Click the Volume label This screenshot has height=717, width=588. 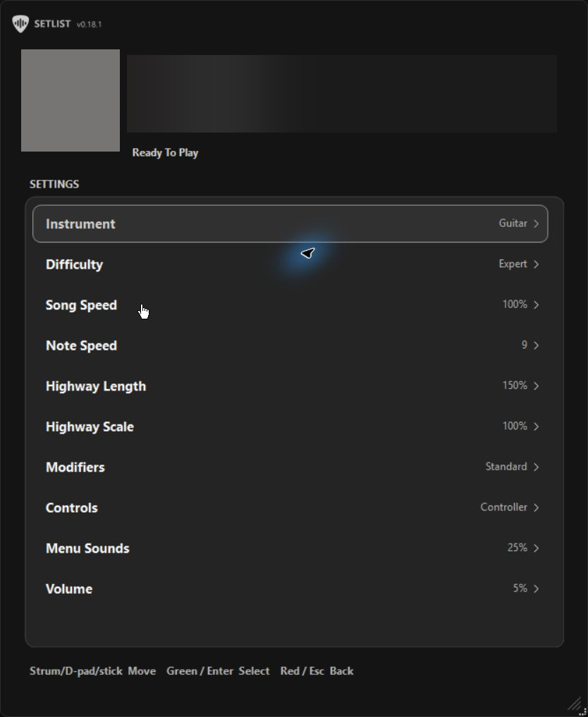pyautogui.click(x=69, y=589)
